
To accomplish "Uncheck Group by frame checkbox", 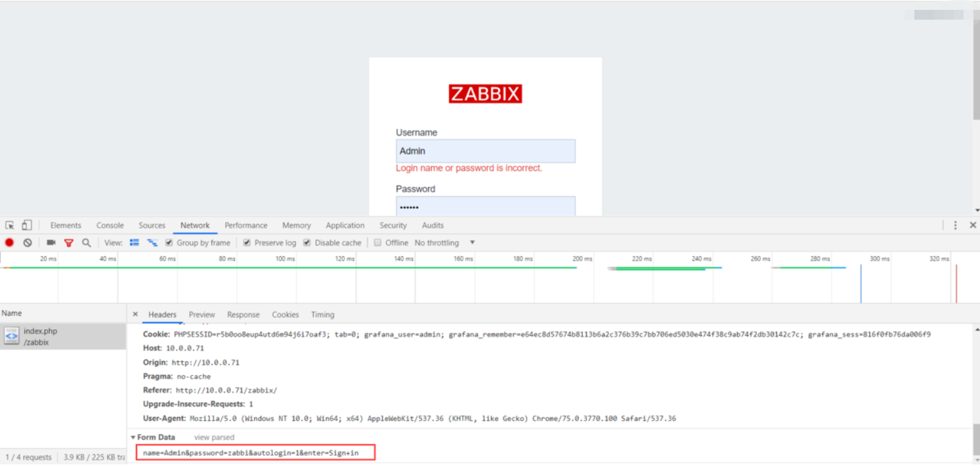I will [169, 242].
